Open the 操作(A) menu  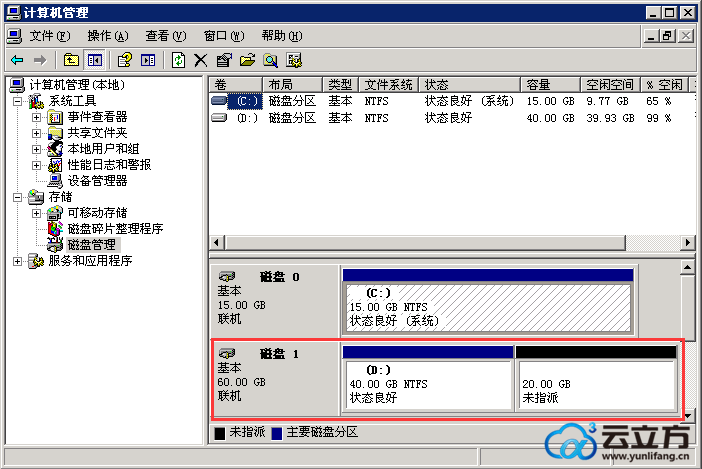pos(108,36)
